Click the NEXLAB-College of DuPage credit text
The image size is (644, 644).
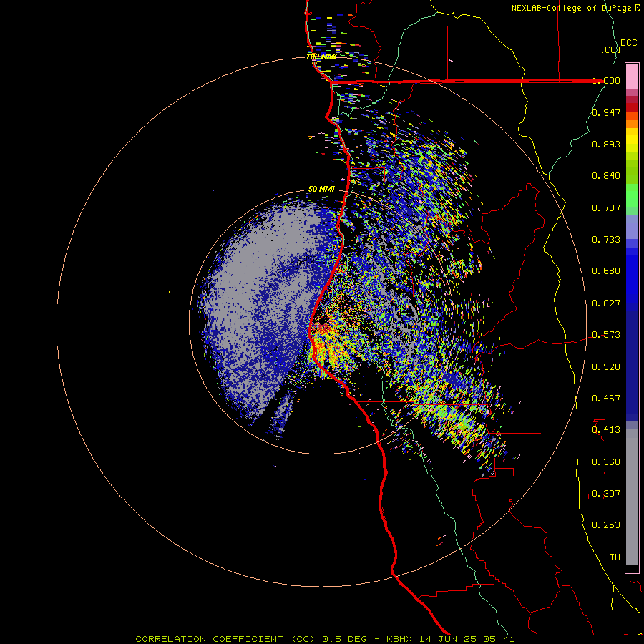coord(571,8)
